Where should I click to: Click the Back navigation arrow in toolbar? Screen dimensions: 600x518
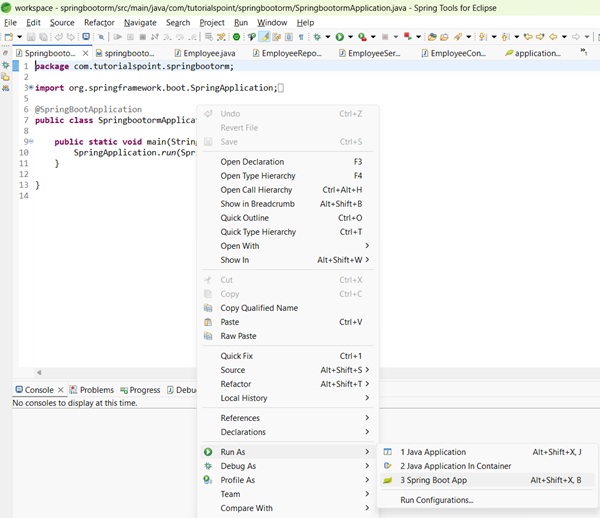553,37
